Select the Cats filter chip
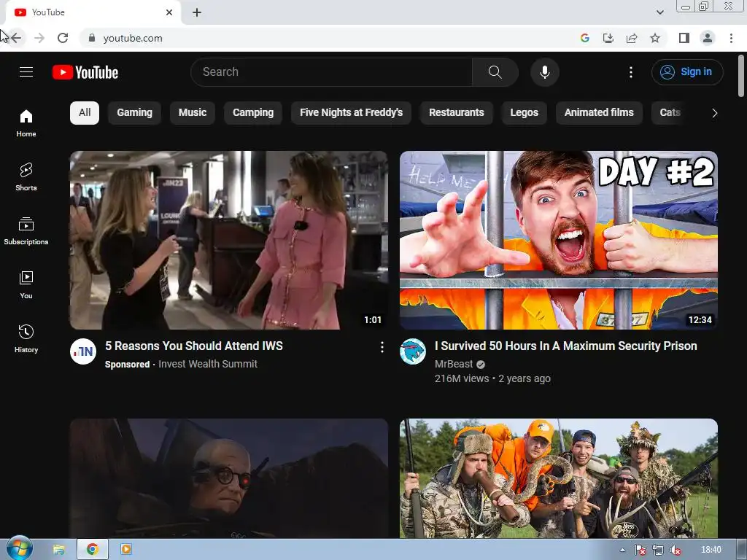The height and width of the screenshot is (560, 747). pyautogui.click(x=670, y=113)
